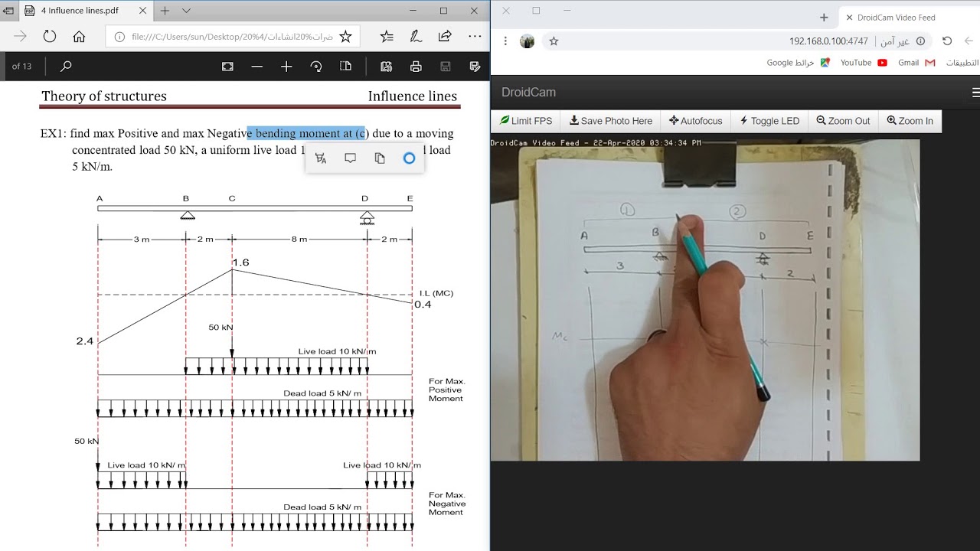Maximize the Chrome window

[536, 11]
